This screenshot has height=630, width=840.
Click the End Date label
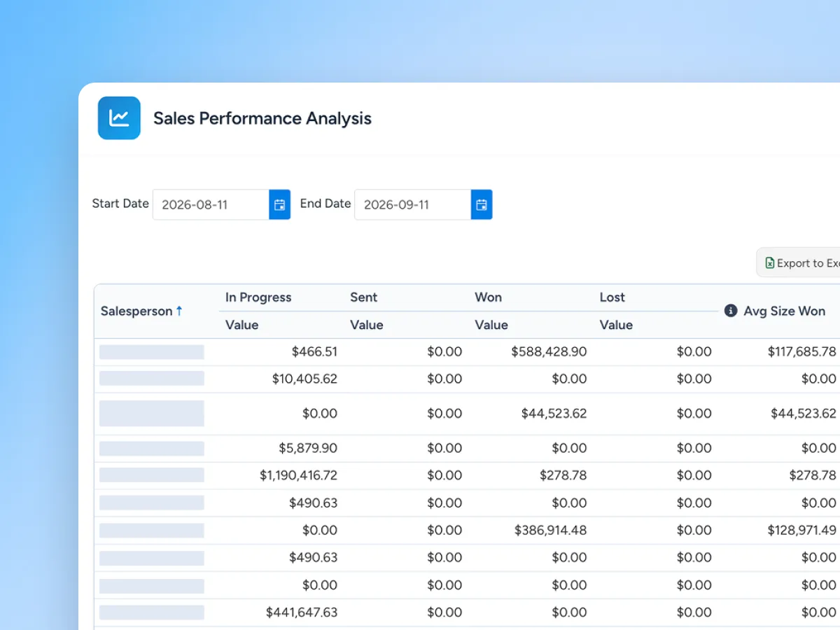pos(325,204)
